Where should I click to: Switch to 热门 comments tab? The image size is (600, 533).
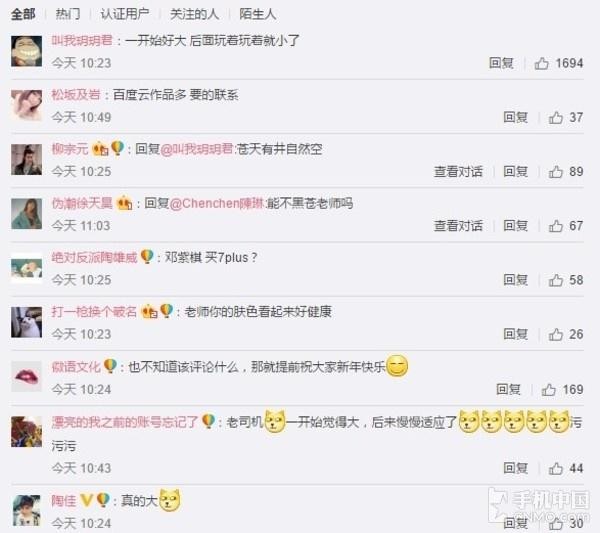pyautogui.click(x=68, y=14)
